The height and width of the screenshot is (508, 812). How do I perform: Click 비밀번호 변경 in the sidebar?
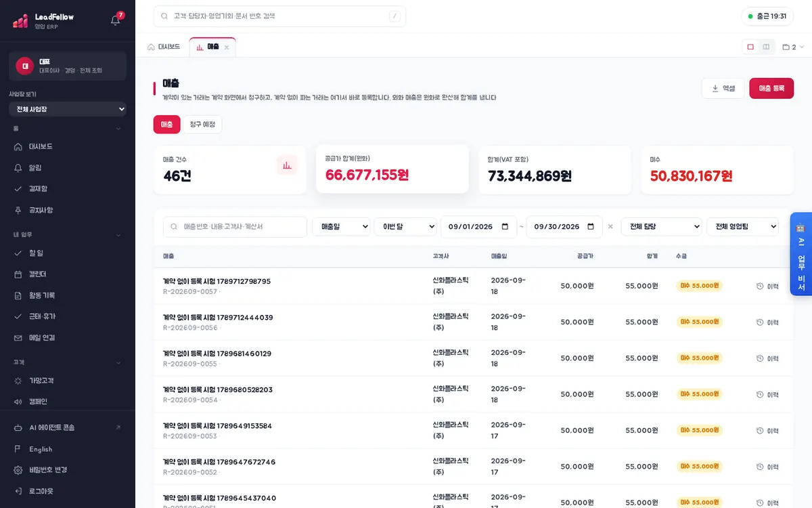[x=68, y=469]
